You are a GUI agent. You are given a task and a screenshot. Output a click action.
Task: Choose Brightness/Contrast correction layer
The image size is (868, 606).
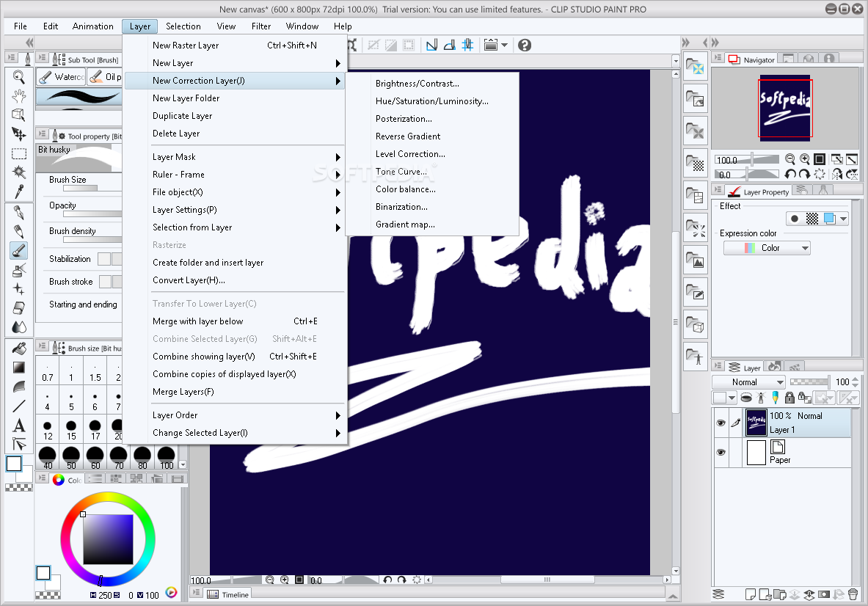tap(417, 84)
